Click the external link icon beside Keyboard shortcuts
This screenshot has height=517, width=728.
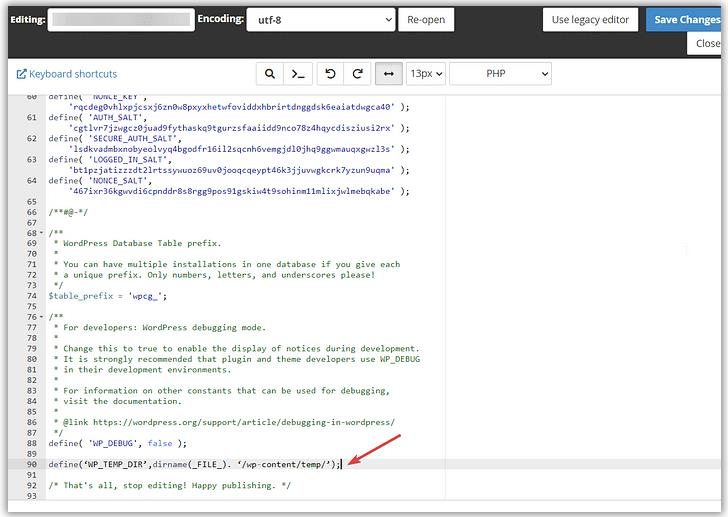(x=21, y=74)
